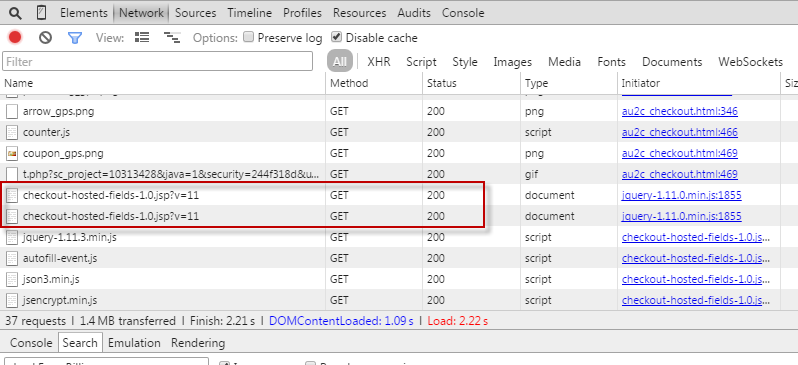798x365 pixels.
Task: Click the file icon next to jquery-1.11.3.min.js
Action: 12,237
